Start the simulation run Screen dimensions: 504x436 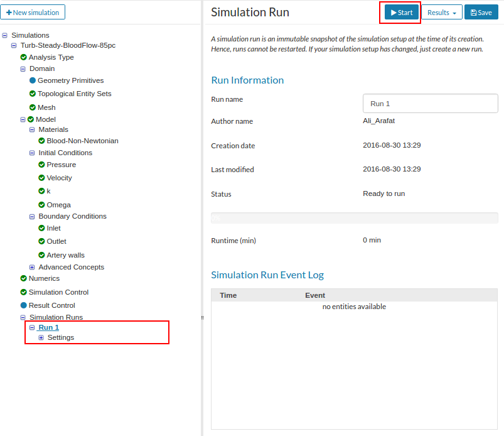click(x=402, y=13)
